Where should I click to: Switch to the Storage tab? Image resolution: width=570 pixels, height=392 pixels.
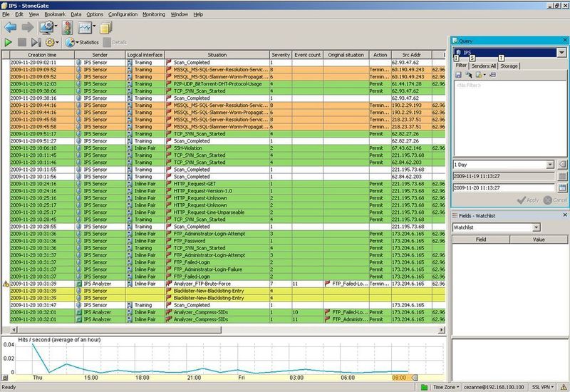click(509, 66)
